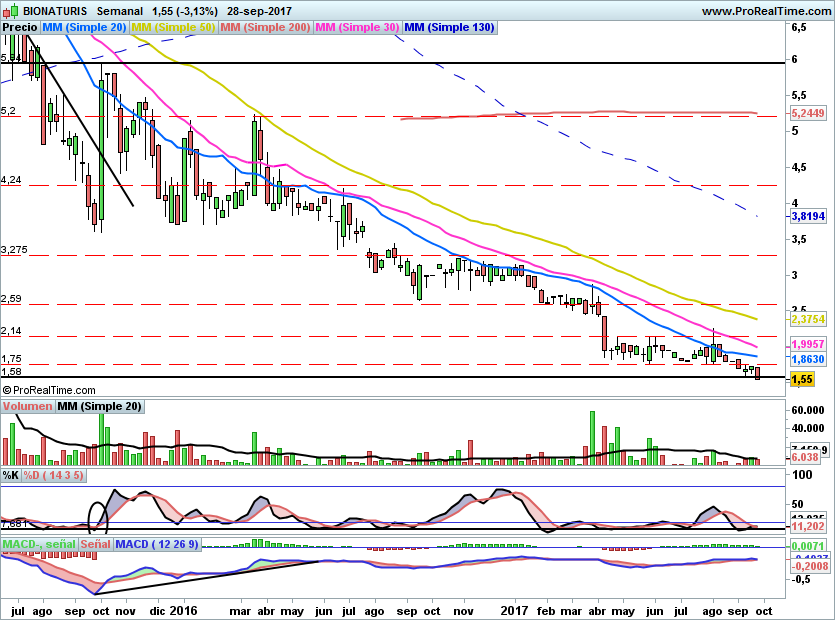Select the %K stochastic label
The width and height of the screenshot is (835, 620).
pyautogui.click(x=11, y=475)
